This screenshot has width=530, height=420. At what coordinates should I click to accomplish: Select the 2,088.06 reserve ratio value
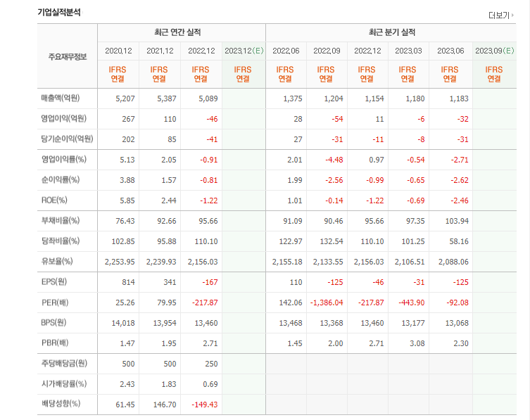tap(453, 262)
